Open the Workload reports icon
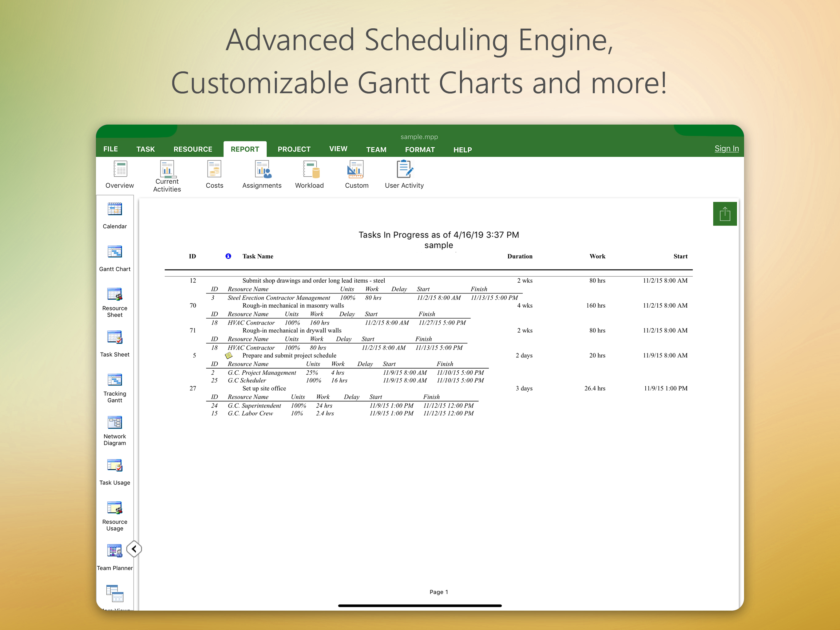840x630 pixels. pos(310,174)
